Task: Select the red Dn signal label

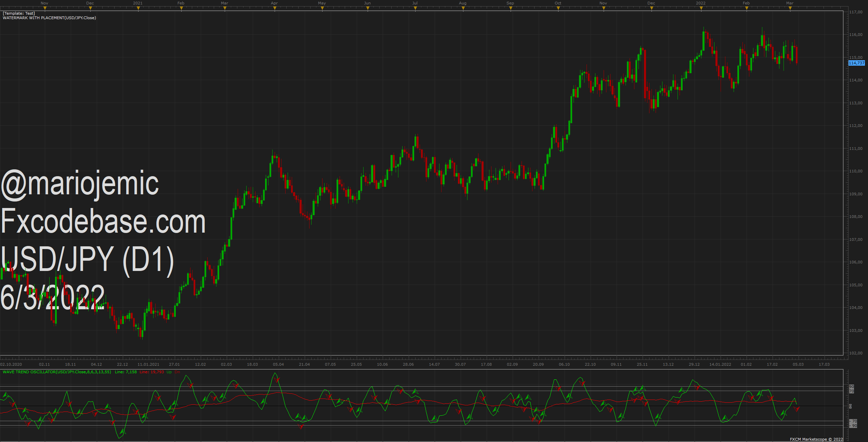Action: pos(177,372)
